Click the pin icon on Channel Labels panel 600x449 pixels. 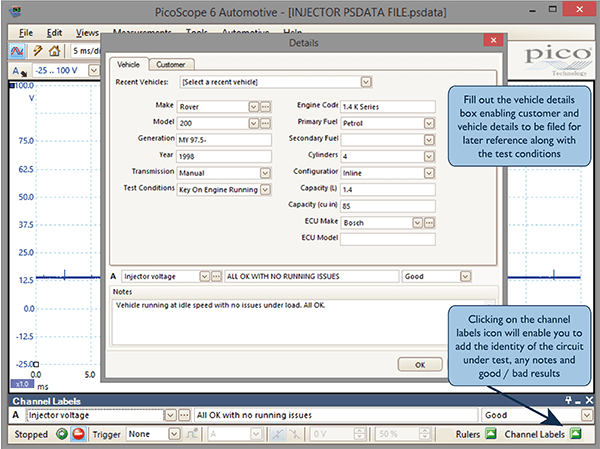point(568,400)
